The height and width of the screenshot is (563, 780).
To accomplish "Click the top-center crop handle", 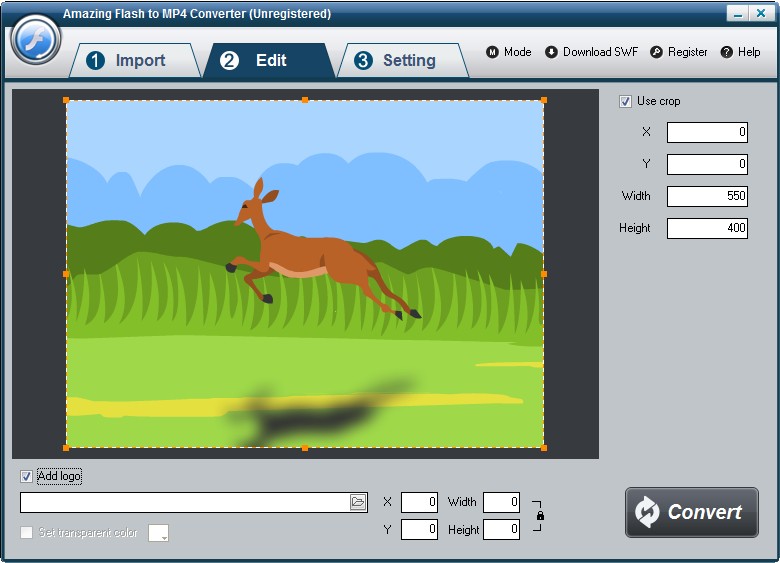I will (305, 100).
